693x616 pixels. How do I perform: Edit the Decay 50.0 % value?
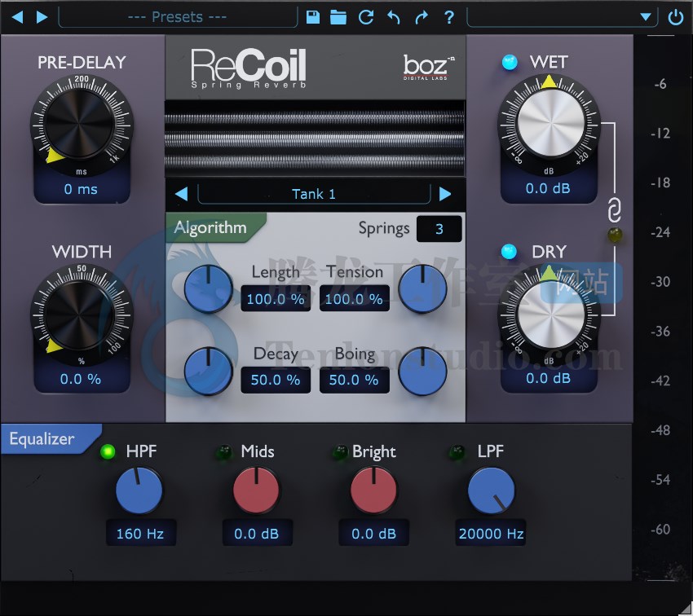tap(276, 380)
